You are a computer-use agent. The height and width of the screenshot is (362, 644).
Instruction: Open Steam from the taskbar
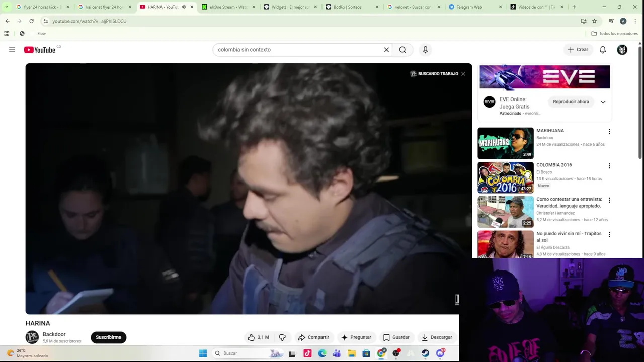point(426,353)
